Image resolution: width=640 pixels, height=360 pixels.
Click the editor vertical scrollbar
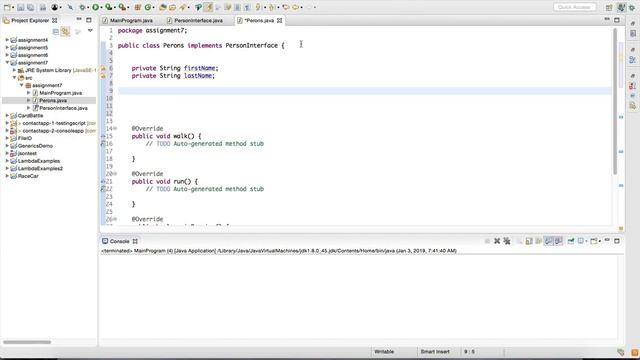[x=615, y=102]
